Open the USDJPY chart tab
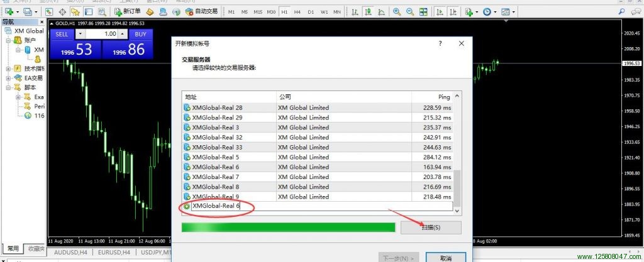 [156, 253]
